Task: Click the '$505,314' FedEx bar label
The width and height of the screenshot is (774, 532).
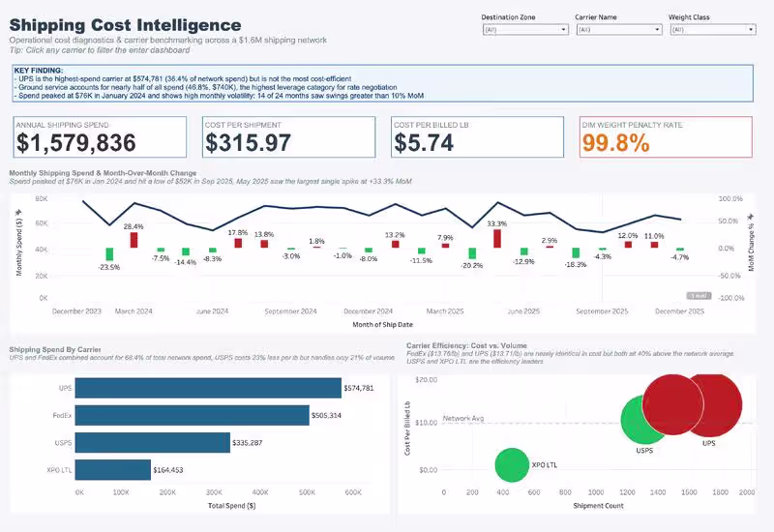Action: (326, 416)
